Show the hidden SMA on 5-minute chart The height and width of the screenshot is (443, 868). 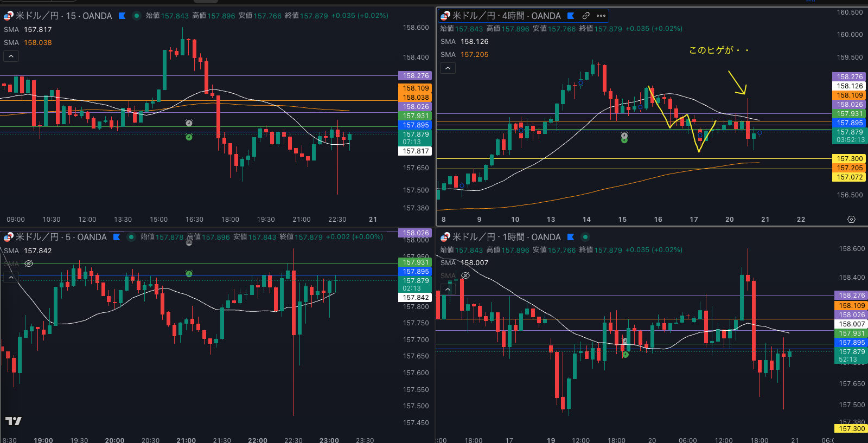tap(29, 264)
